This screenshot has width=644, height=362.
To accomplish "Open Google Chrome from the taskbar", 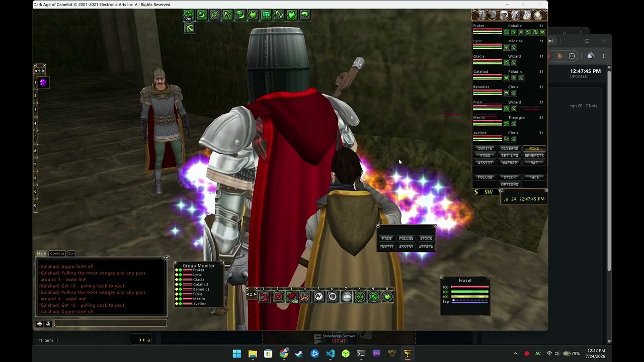I will click(x=284, y=353).
